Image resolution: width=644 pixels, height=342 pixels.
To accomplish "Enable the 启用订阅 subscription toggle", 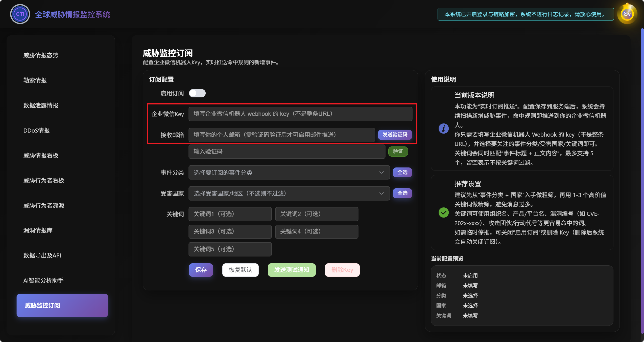I will pyautogui.click(x=197, y=93).
